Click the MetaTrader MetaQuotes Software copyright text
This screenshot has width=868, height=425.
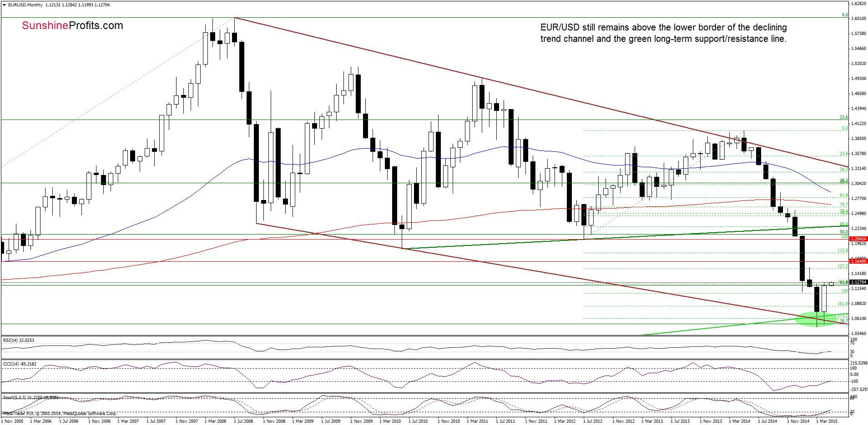[60, 414]
